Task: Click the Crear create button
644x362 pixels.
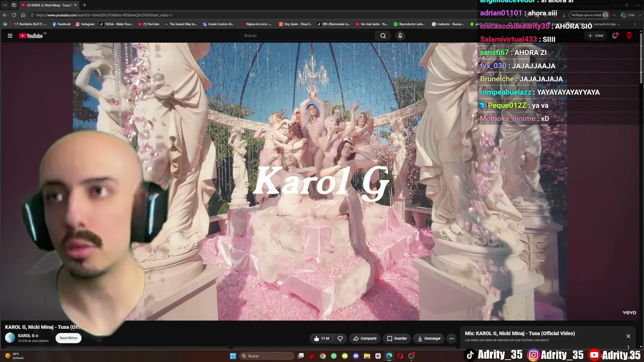Action: pos(596,36)
